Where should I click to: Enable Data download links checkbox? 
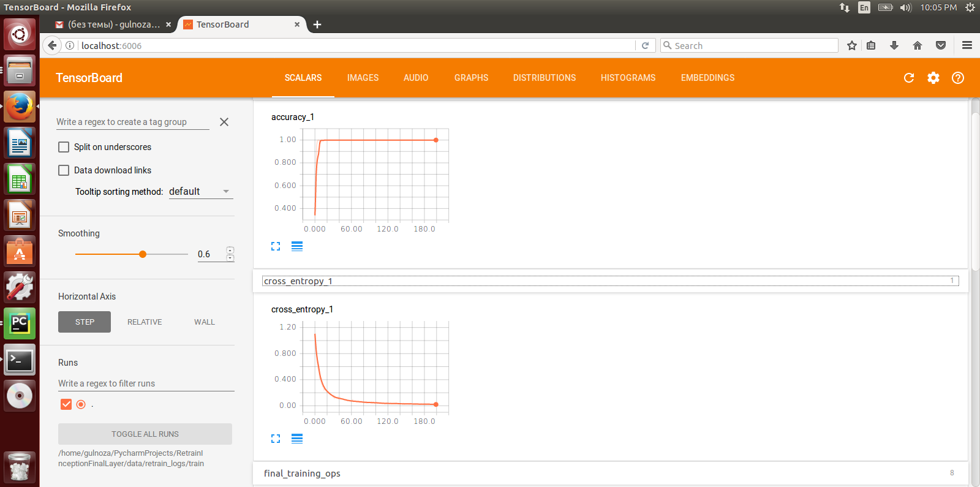point(64,170)
